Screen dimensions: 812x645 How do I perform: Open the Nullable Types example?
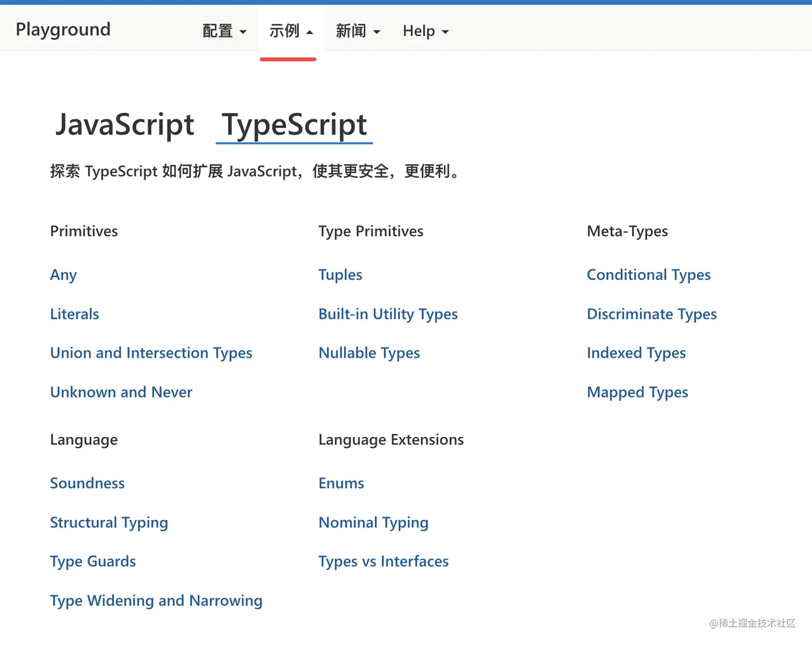coord(369,353)
